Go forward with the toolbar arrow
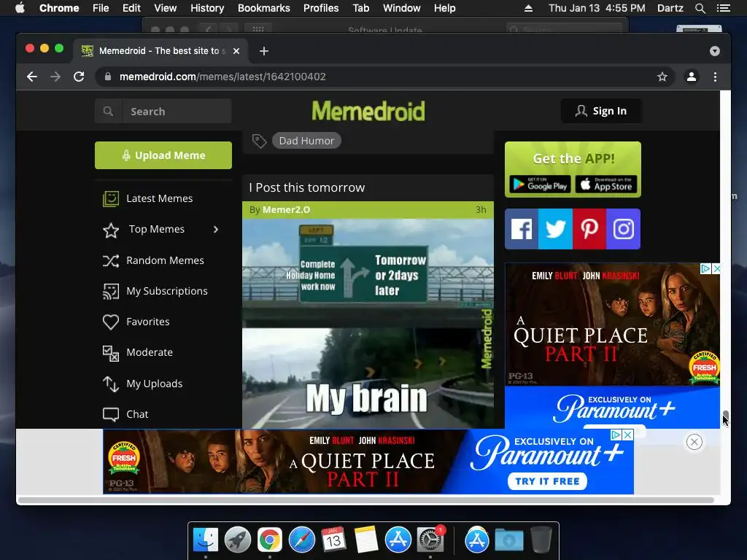Viewport: 747px width, 560px height. 55,77
